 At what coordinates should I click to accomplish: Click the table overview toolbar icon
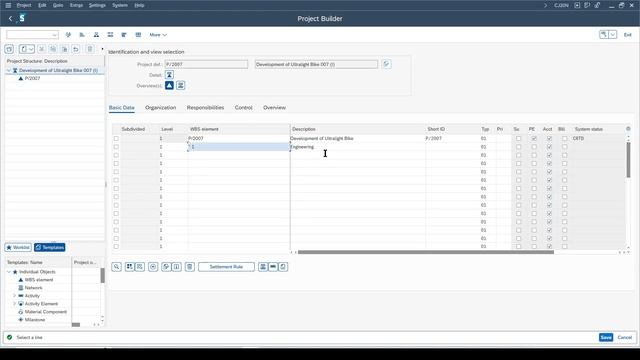pyautogui.click(x=138, y=35)
